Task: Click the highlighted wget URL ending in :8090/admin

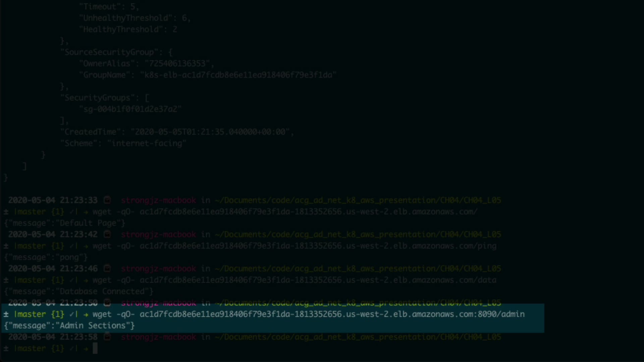Action: click(332, 314)
